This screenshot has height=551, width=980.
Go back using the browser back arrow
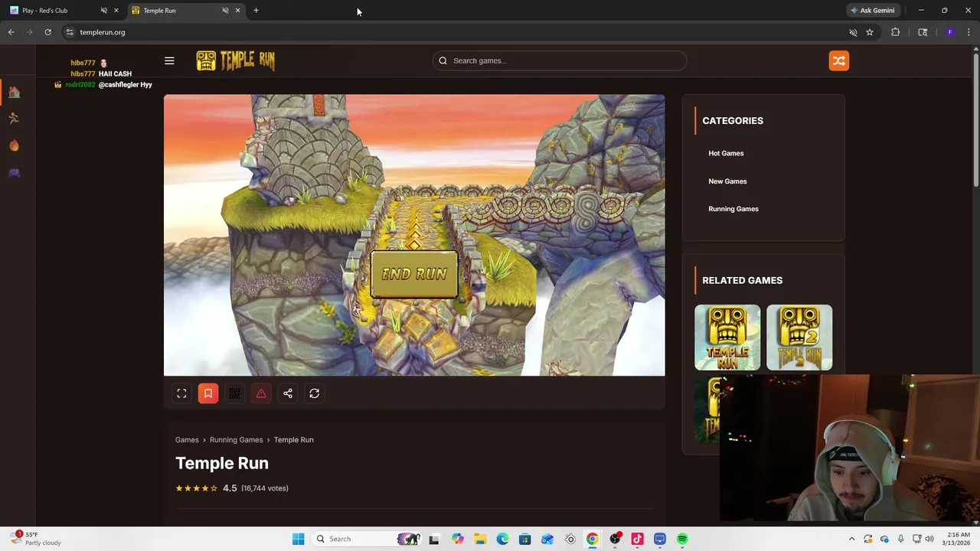click(x=11, y=32)
